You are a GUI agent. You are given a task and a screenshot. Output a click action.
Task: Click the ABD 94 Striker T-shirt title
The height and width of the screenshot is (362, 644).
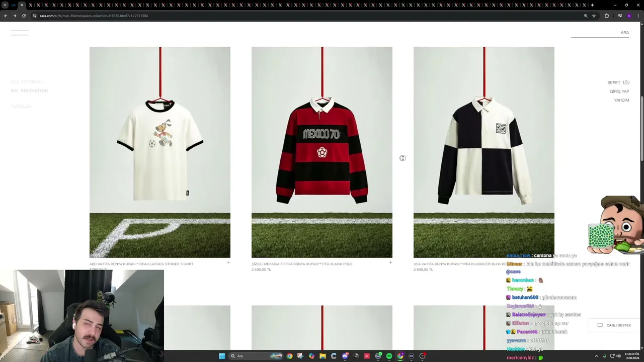pos(141,264)
